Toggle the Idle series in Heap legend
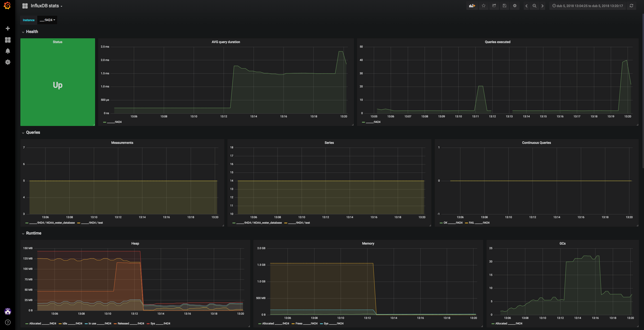This screenshot has width=644, height=330. (65, 323)
